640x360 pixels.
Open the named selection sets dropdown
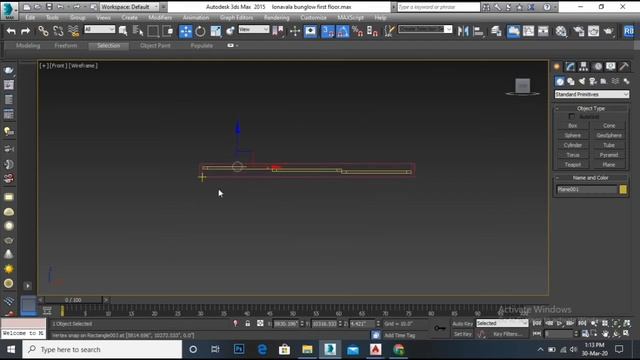(425, 29)
